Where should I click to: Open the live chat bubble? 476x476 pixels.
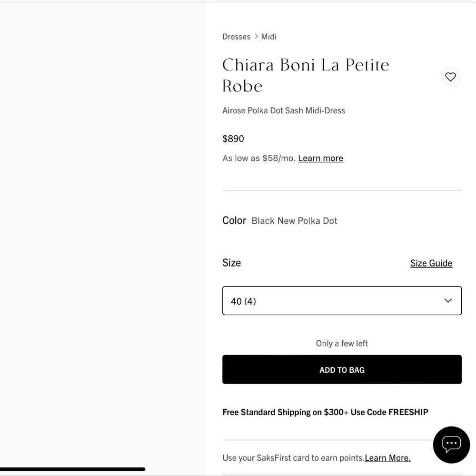[451, 445]
